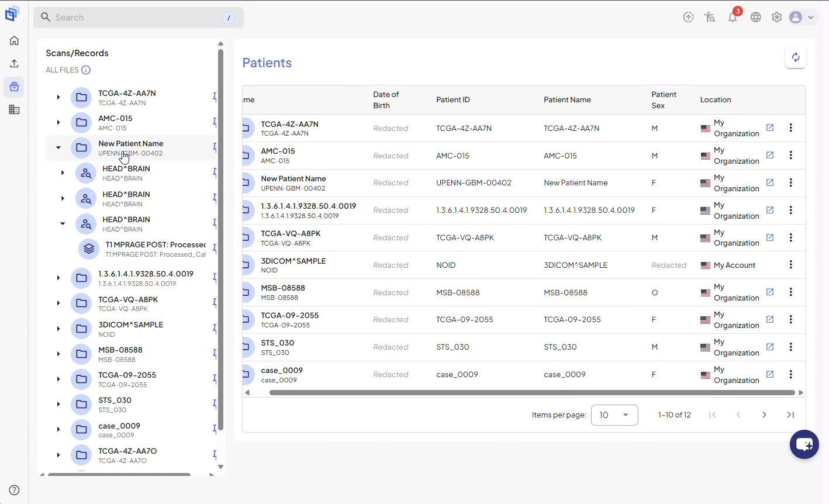
Task: Click help question mark icon
Action: [15, 490]
